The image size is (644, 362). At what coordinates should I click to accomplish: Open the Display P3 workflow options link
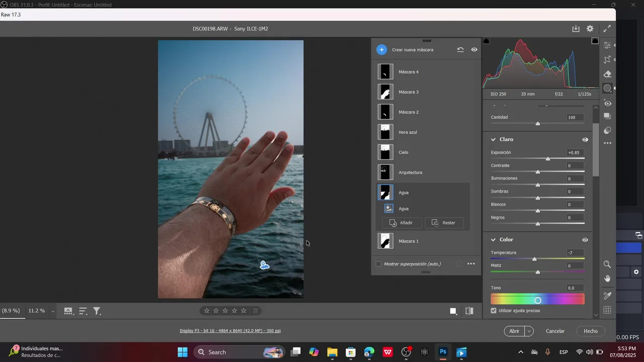230,331
